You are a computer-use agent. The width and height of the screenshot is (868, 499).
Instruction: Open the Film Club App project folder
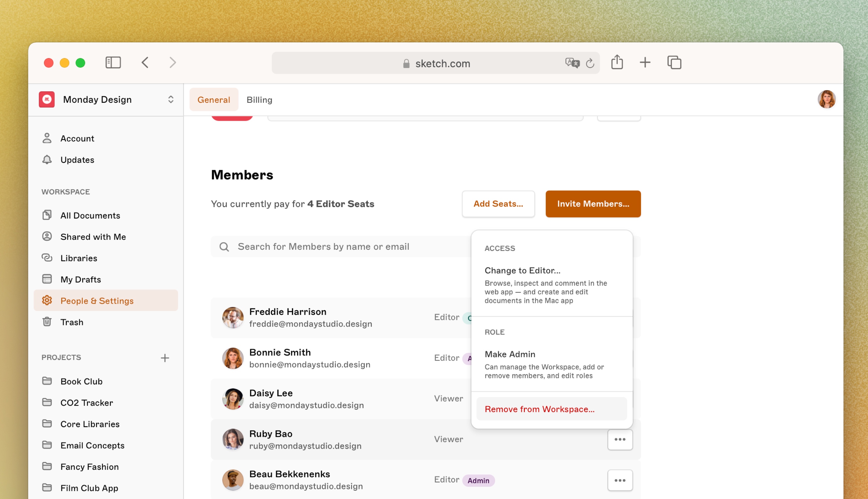(106, 488)
